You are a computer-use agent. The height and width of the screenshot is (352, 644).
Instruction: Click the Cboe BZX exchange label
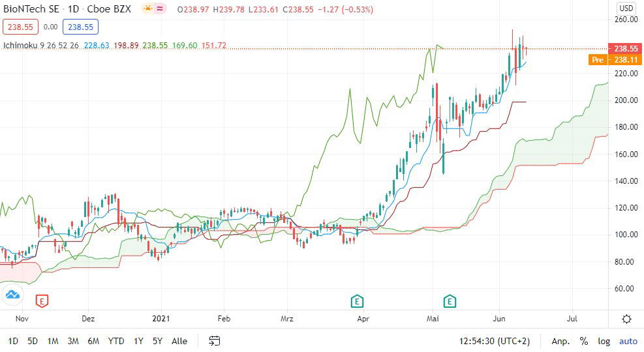[109, 8]
